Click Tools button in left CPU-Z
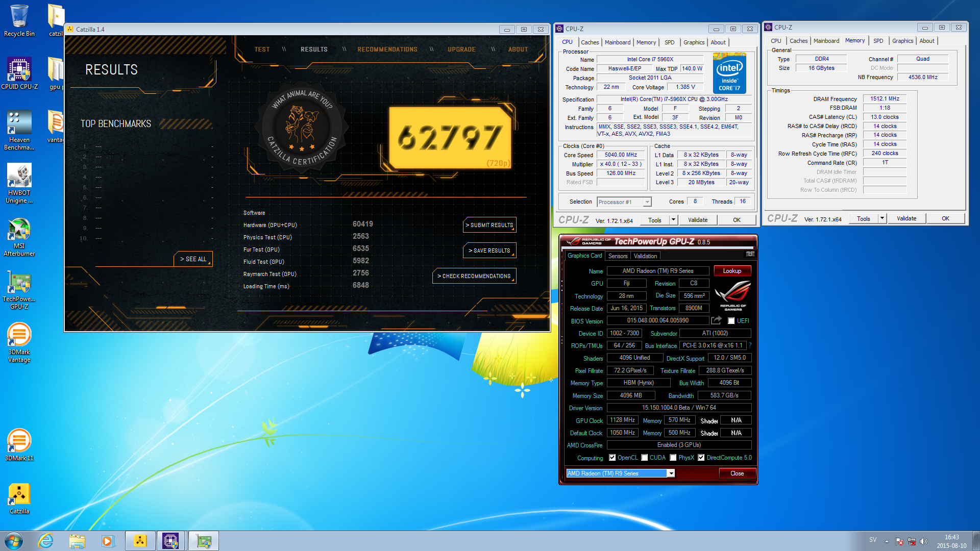The width and height of the screenshot is (980, 551). (655, 220)
